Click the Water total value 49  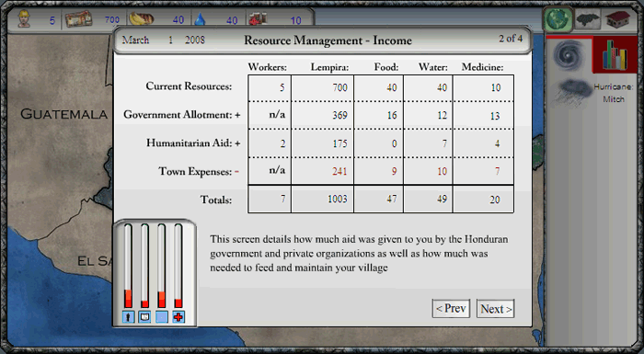(442, 200)
